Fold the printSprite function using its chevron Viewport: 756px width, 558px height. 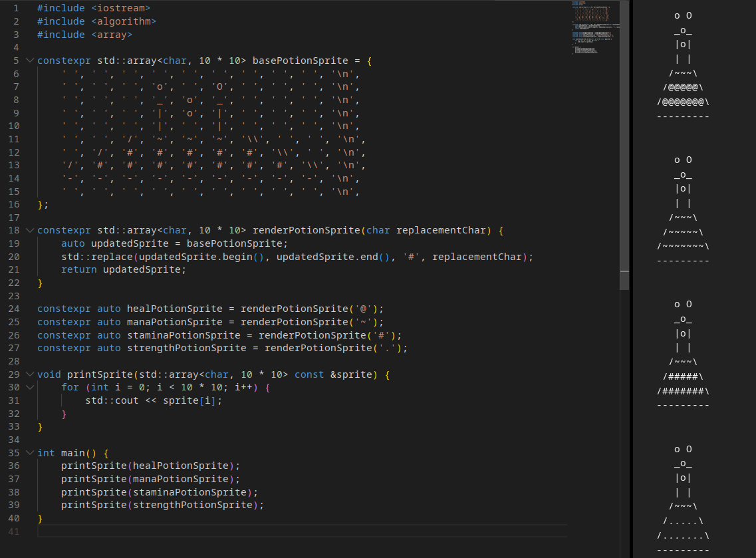(29, 374)
